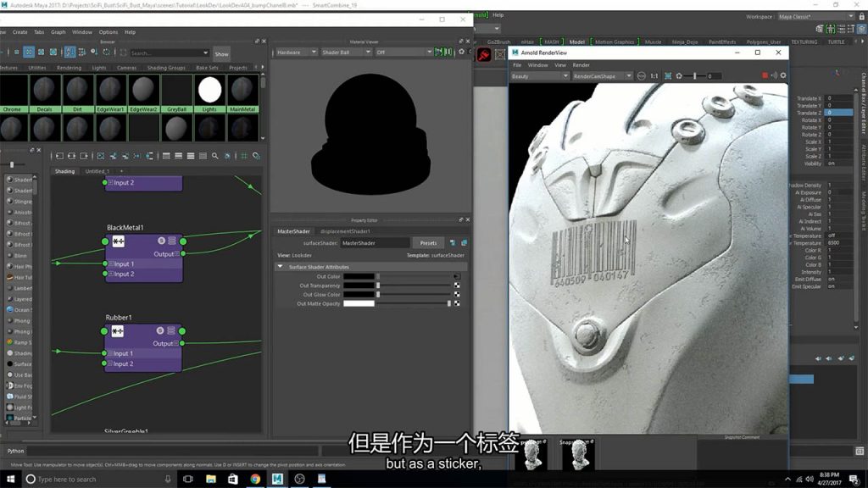
Task: Switch to the Untitled_1 node editor tab
Action: (x=97, y=171)
